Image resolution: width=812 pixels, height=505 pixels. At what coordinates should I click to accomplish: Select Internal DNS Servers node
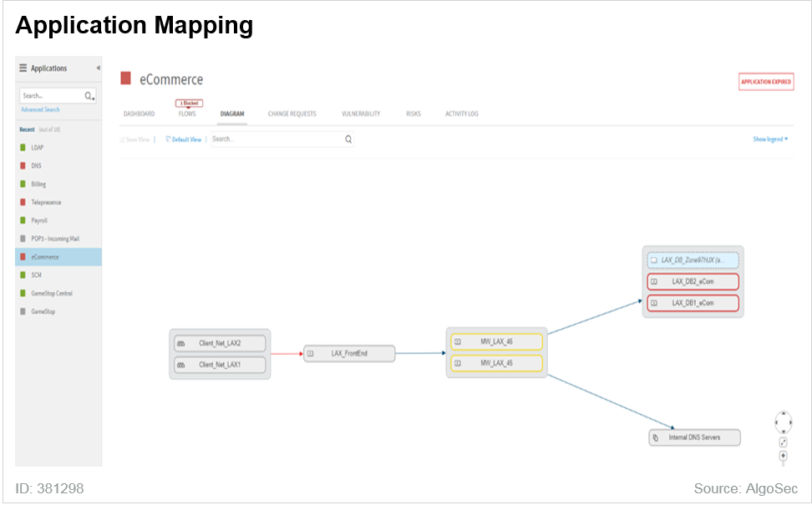click(x=694, y=437)
